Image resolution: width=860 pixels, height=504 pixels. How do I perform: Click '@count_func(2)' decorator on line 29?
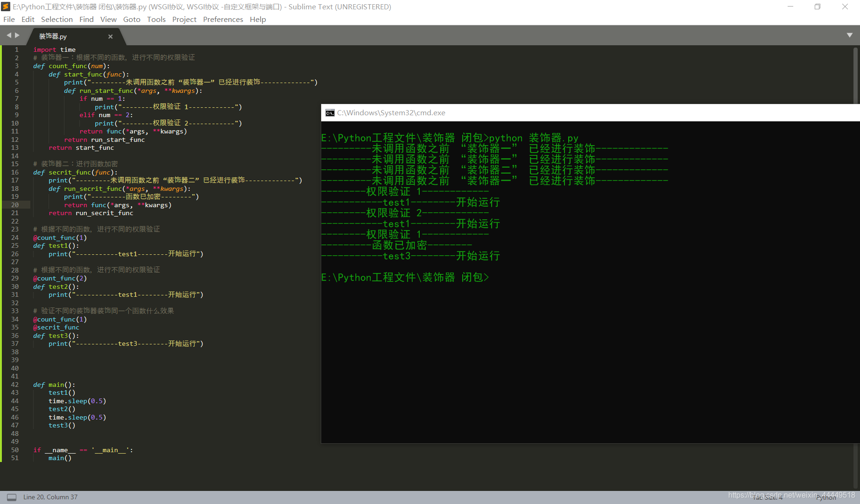click(60, 278)
